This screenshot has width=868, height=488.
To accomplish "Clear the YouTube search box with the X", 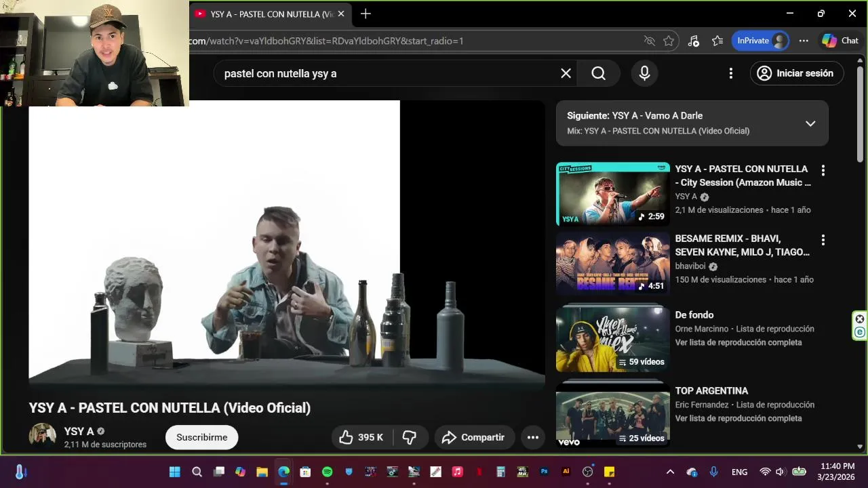I will click(566, 73).
